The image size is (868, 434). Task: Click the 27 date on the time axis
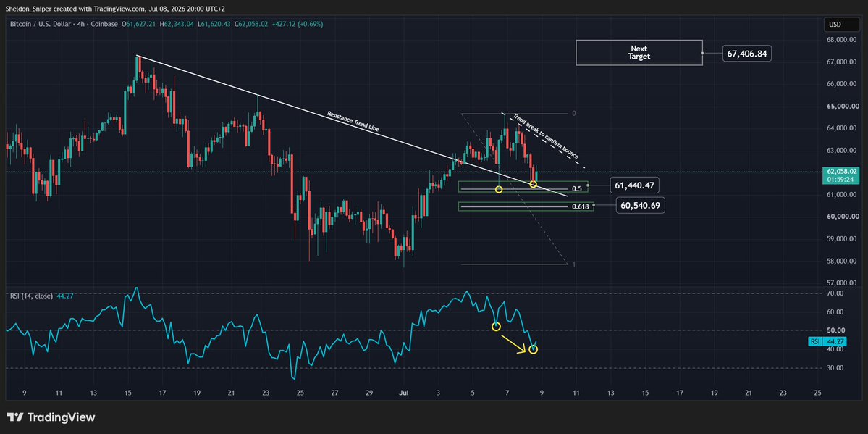click(334, 393)
